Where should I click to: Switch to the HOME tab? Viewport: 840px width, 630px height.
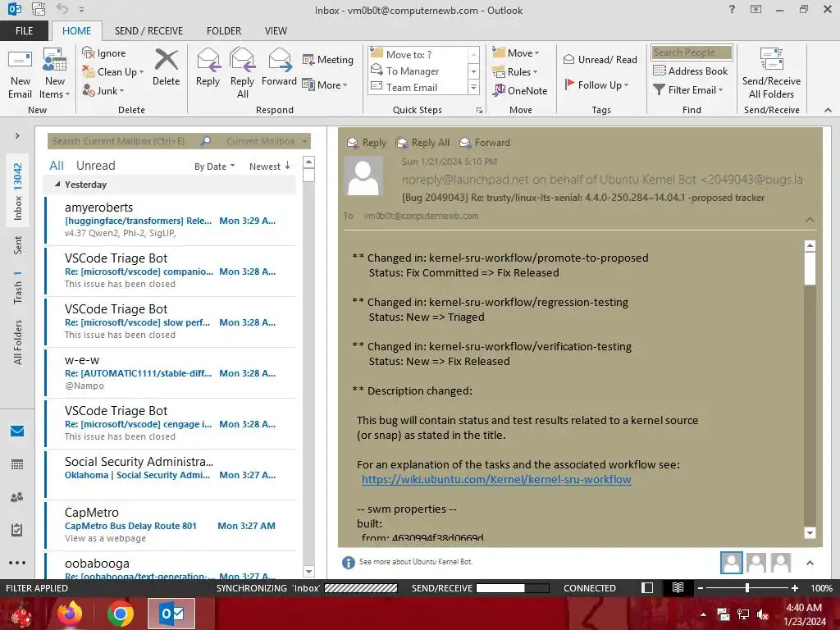pos(76,31)
